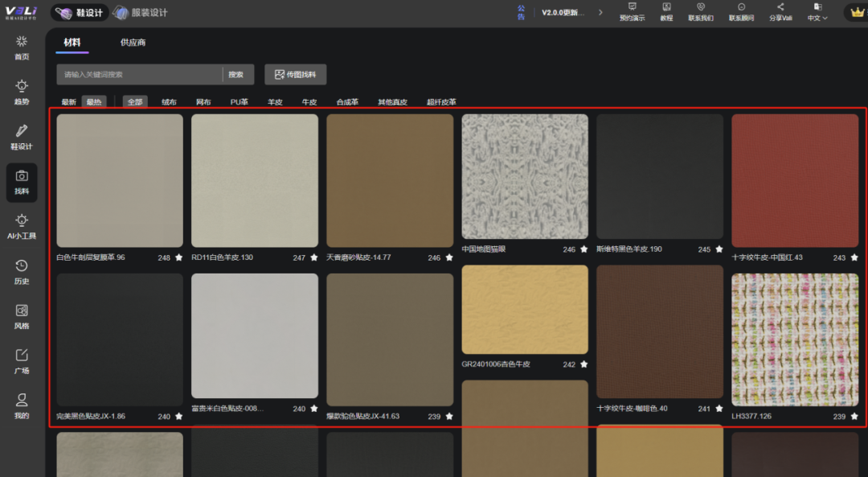Switch to 服装设计 mode
Image resolution: width=868 pixels, height=477 pixels.
[x=141, y=13]
